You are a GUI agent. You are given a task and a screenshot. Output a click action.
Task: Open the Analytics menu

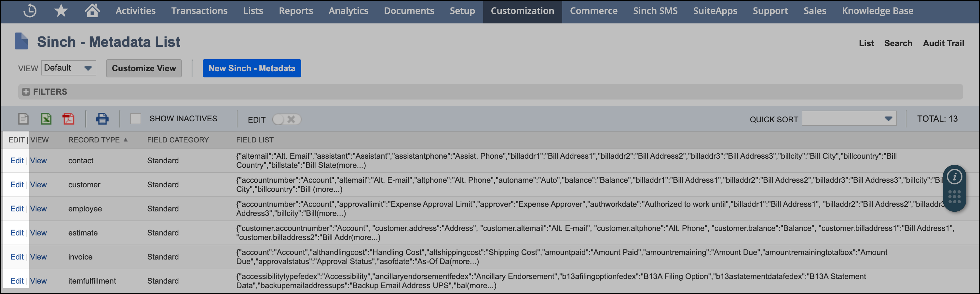(348, 11)
